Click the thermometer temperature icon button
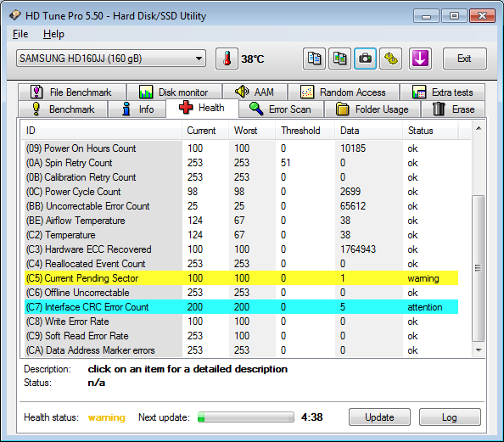The height and width of the screenshot is (442, 504). [227, 59]
